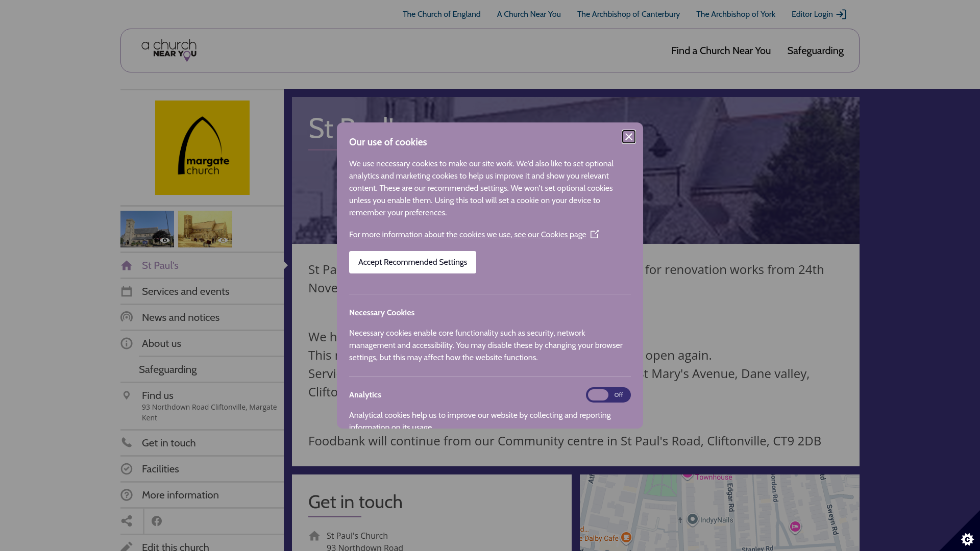Click the Our use of cookies title
Screen dimensions: 980x551
pos(388,142)
